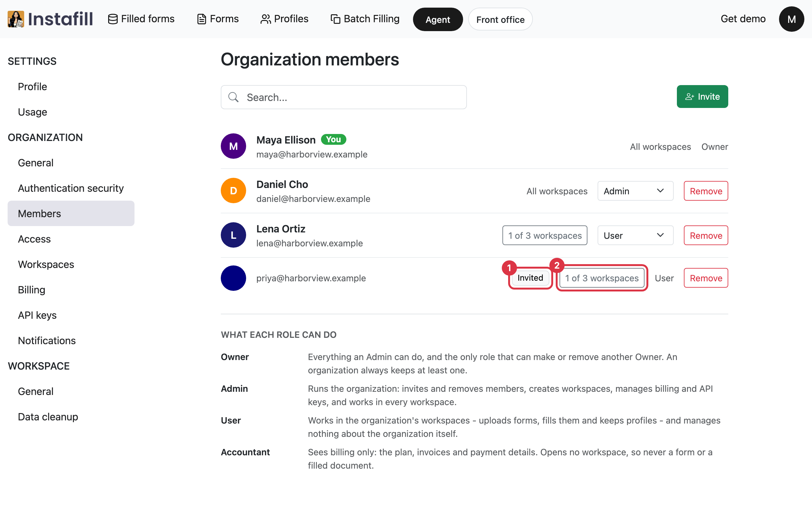This screenshot has width=812, height=508.
Task: Open Batch Filling
Action: click(x=365, y=19)
